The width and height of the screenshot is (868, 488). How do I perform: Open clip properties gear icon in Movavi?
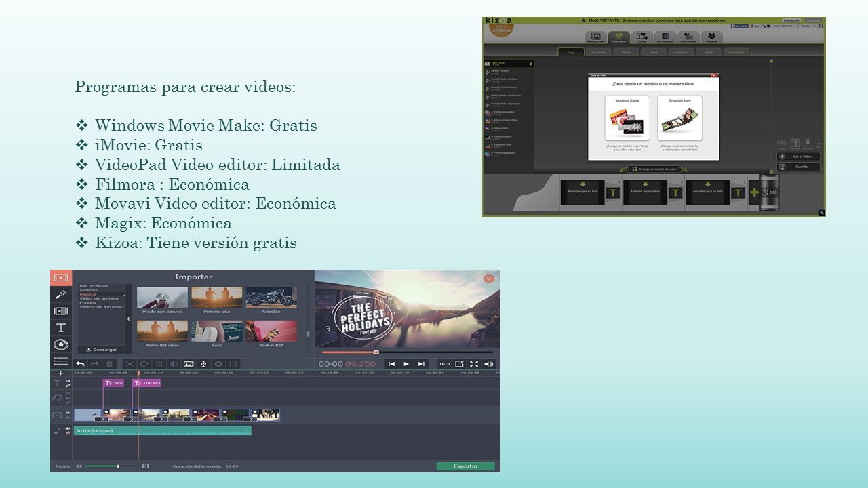218,364
